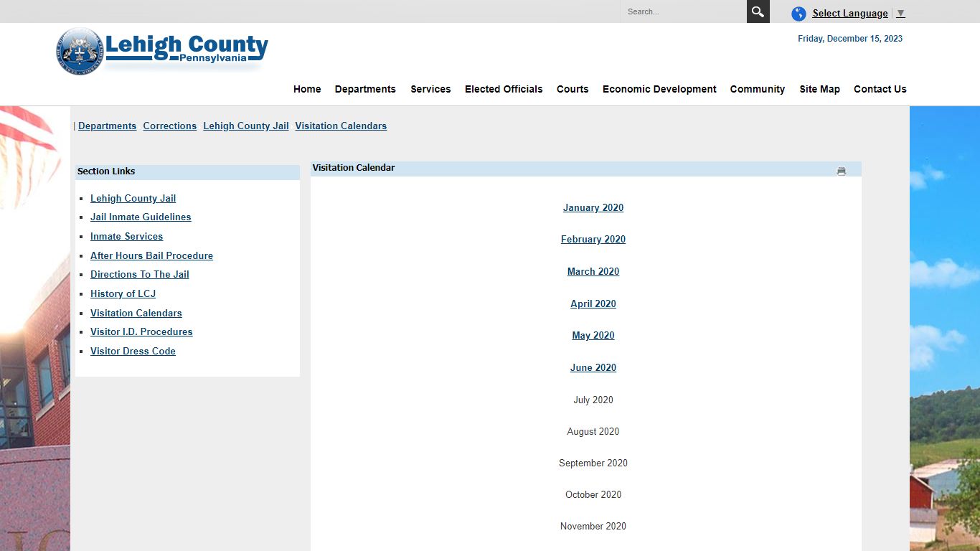Open the Courts menu item

573,89
